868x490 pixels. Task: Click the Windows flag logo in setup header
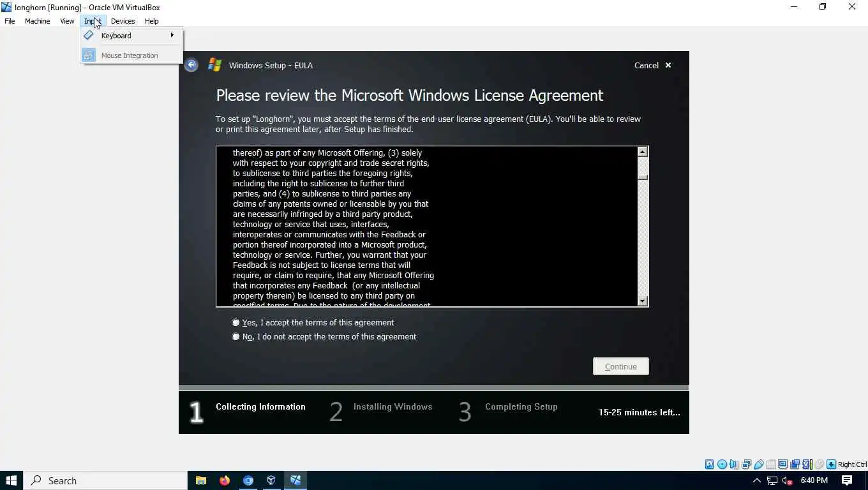click(215, 65)
